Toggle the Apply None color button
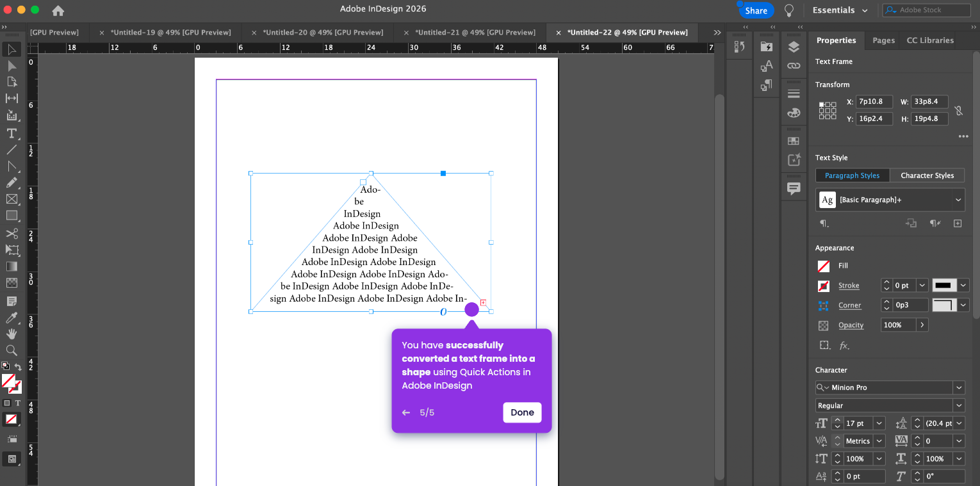This screenshot has height=486, width=980. point(11,419)
